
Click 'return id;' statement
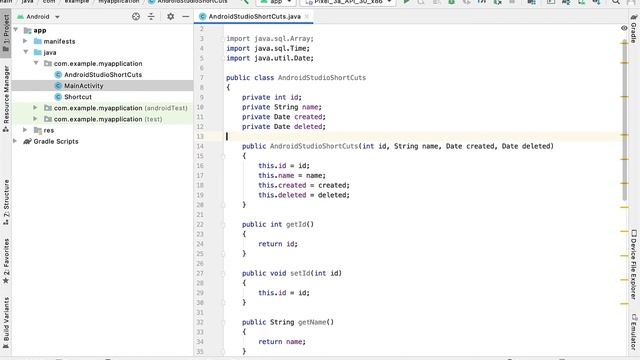(278, 244)
